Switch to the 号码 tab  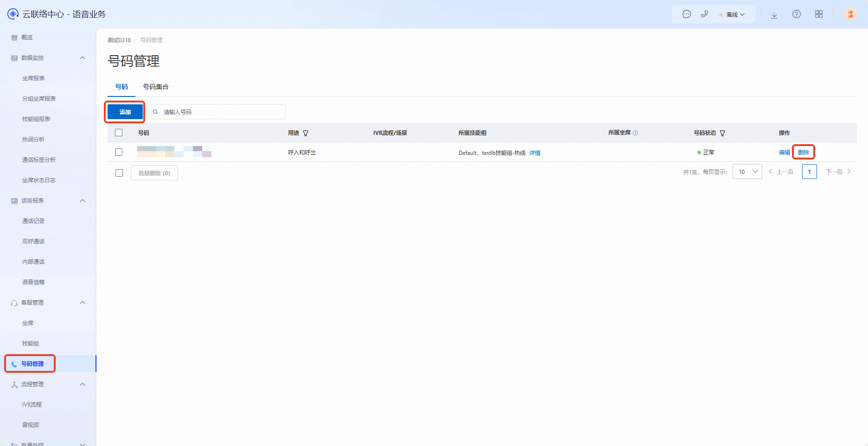[x=121, y=87]
